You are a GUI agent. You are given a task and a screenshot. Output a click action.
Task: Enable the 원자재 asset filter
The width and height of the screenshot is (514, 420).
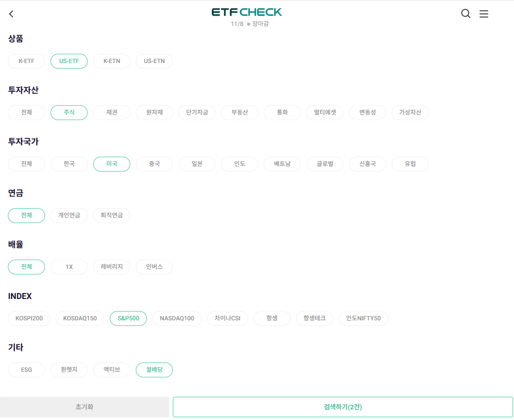(154, 112)
